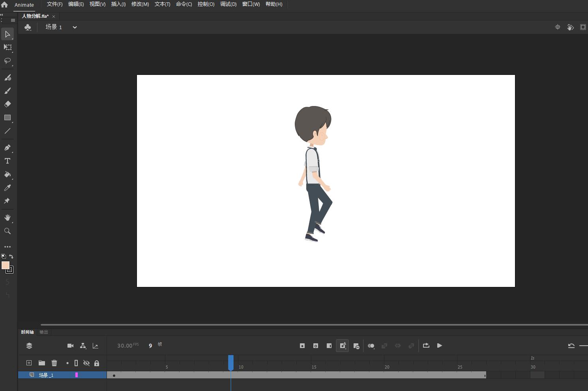Select the Paint Bucket tool
588x391 pixels.
pos(7,174)
